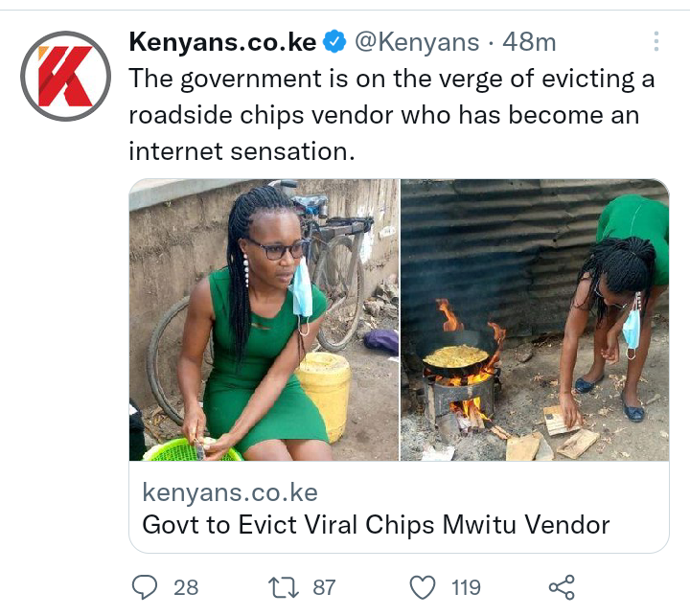This screenshot has width=690, height=616.
Task: Click the 48m timestamp
Action: pyautogui.click(x=529, y=42)
